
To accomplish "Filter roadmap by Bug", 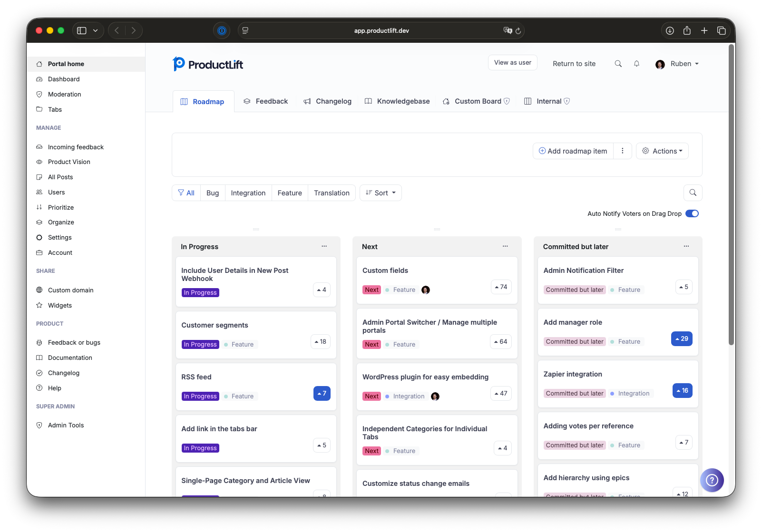I will [213, 193].
